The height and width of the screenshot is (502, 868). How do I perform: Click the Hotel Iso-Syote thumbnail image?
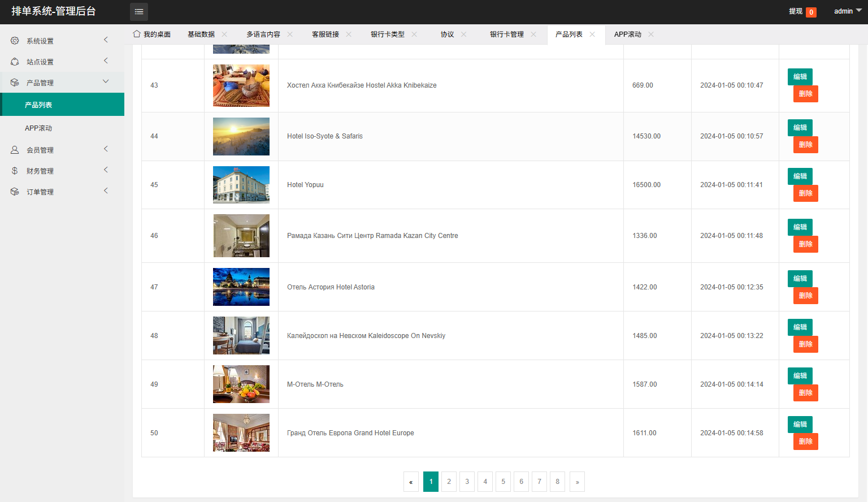coord(241,136)
